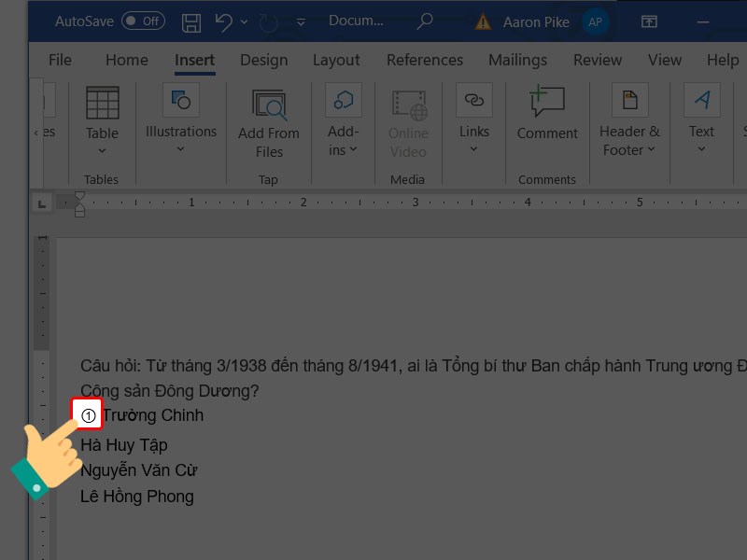Expand the Redo dropdown arrow
The width and height of the screenshot is (747, 560).
[245, 20]
